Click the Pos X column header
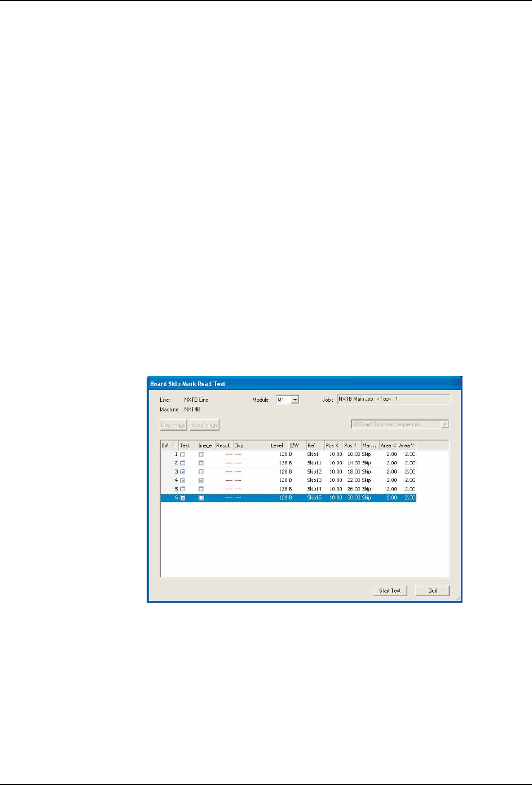Viewport: 532px width, 785px height. click(333, 445)
